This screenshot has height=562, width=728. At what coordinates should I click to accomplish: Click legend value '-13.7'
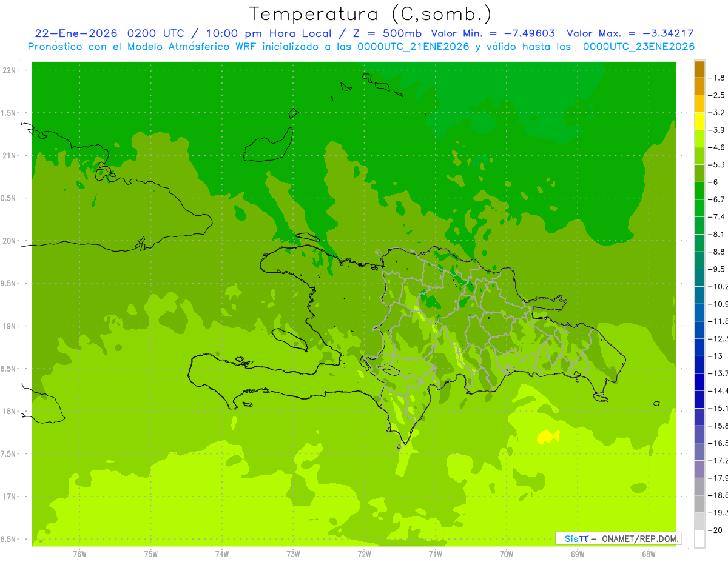tap(718, 373)
